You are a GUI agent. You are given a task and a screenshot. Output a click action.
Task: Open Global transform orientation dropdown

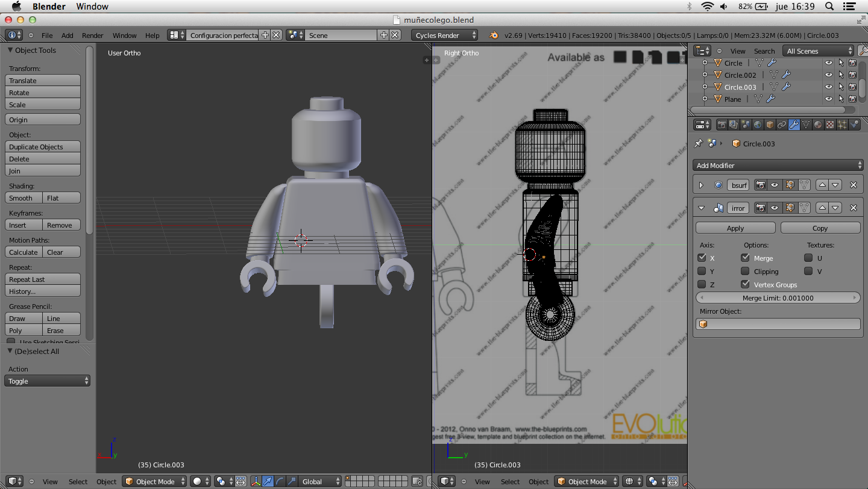320,481
